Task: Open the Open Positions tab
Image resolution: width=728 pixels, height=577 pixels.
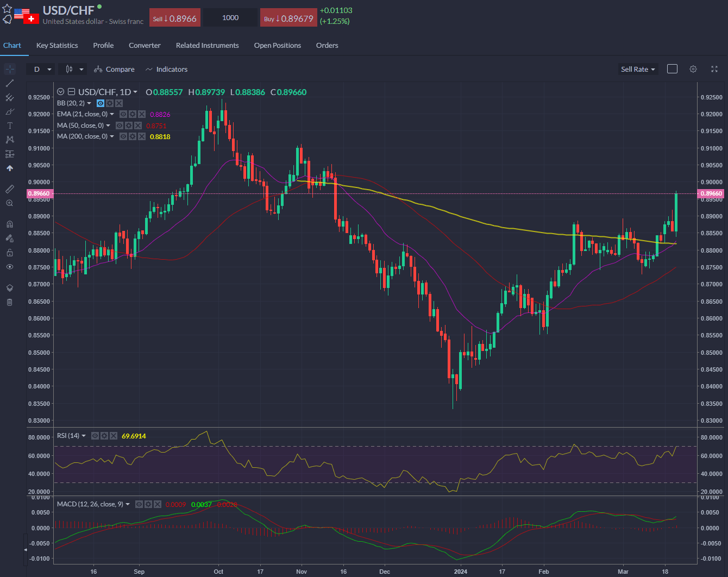Action: pos(278,46)
